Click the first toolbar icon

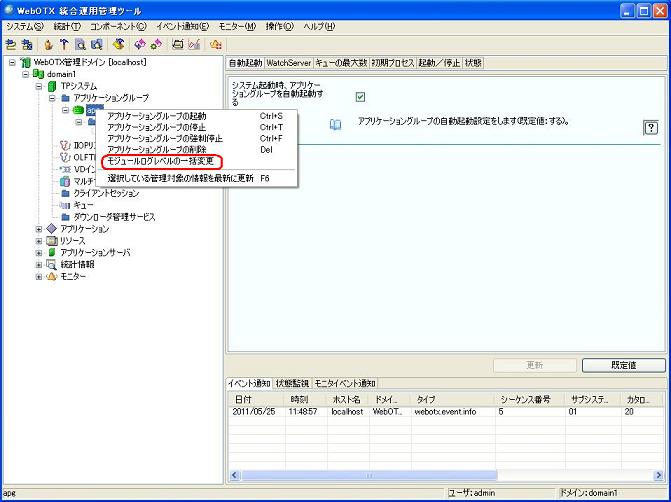coord(11,44)
